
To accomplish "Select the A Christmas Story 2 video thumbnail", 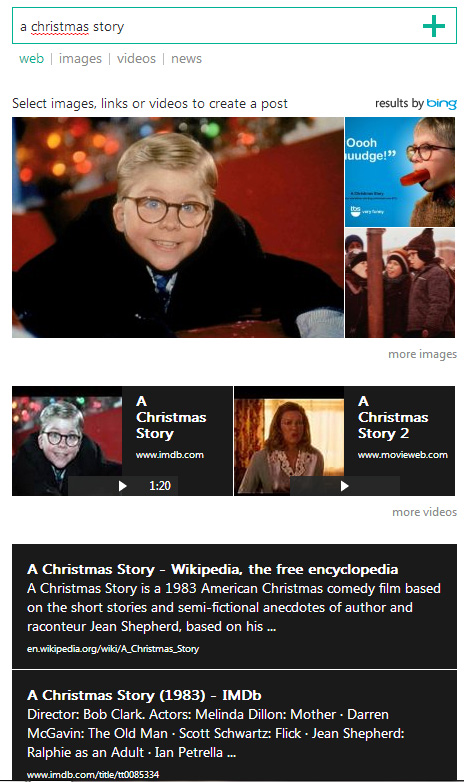I will [289, 441].
